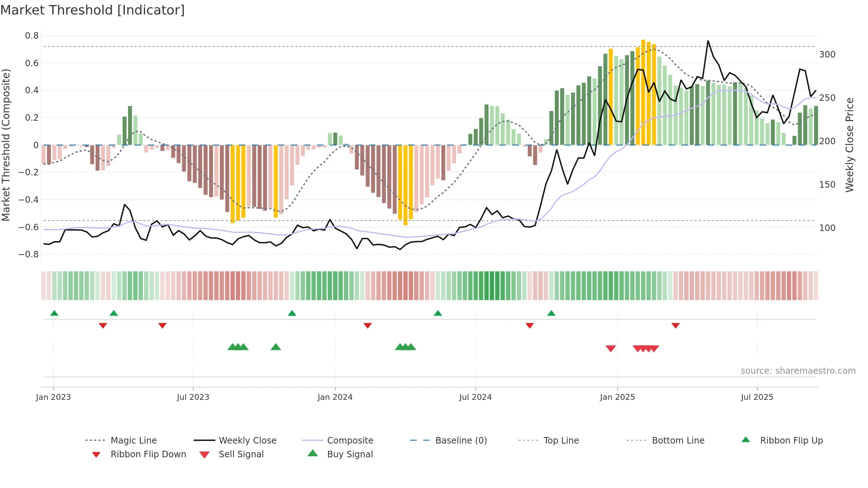Click the 300 price axis tick

827,54
